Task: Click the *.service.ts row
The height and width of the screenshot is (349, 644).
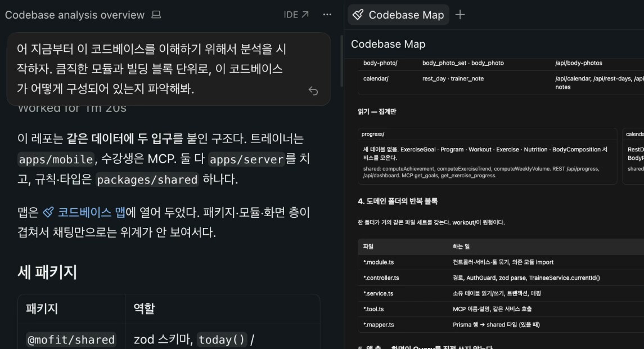Action: (x=501, y=293)
